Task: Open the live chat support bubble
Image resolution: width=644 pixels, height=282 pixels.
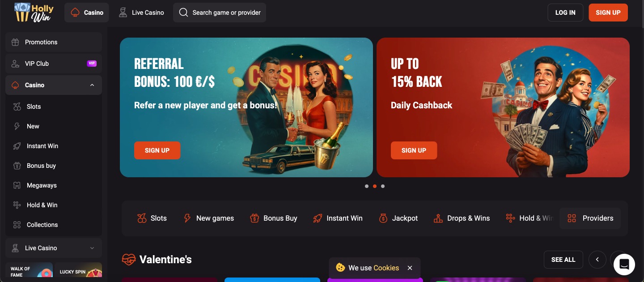Action: tap(624, 264)
